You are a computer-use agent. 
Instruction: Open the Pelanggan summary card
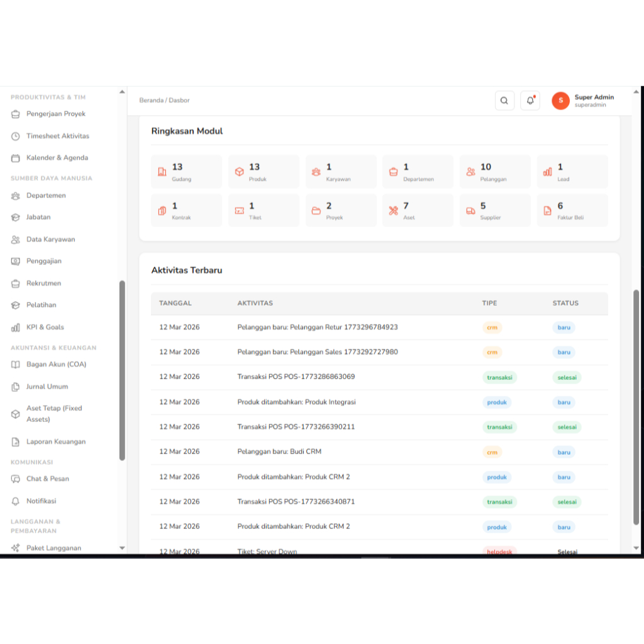point(495,172)
